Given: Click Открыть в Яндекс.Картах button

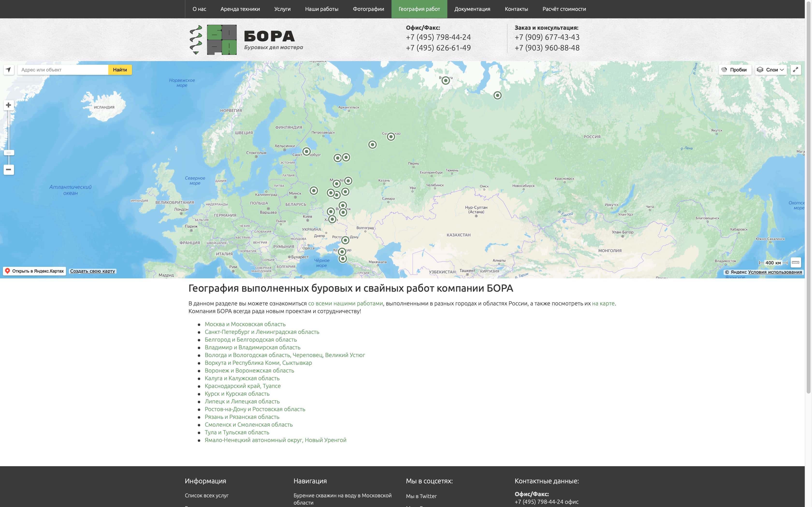Looking at the screenshot, I should [x=35, y=271].
